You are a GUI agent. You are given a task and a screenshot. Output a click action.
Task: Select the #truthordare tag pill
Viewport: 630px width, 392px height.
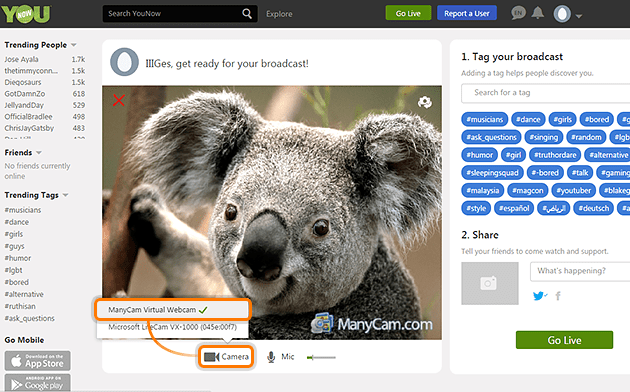click(555, 155)
